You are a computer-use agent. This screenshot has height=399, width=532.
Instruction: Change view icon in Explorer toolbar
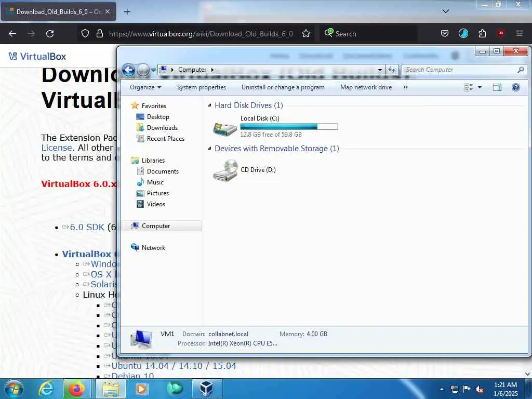[469, 87]
